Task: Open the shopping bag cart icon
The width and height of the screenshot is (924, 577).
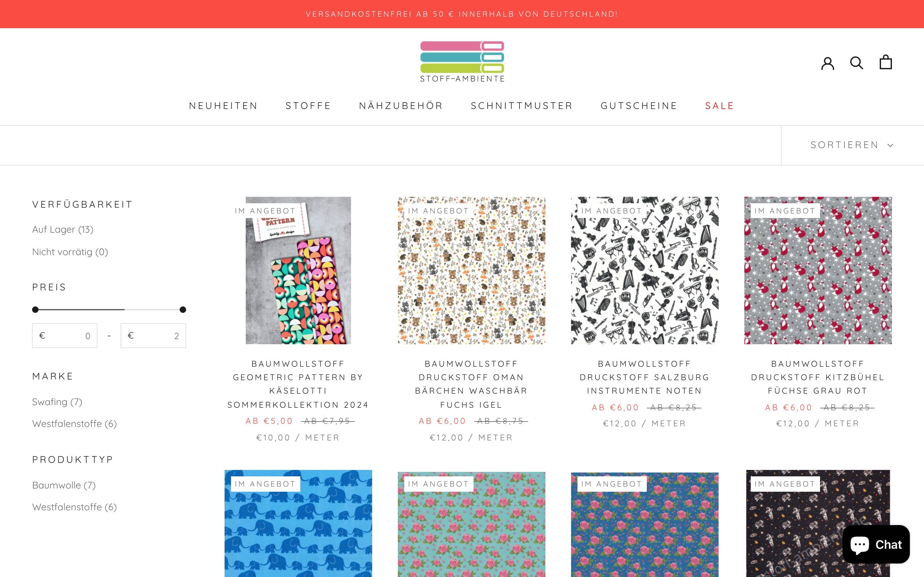Action: (886, 62)
